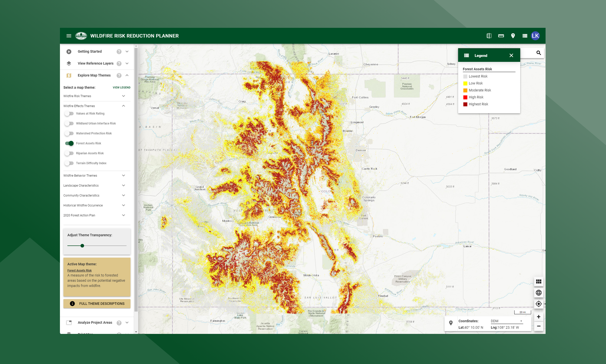Click the Highest Risk legend swatch
This screenshot has height=364, width=606.
465,104
